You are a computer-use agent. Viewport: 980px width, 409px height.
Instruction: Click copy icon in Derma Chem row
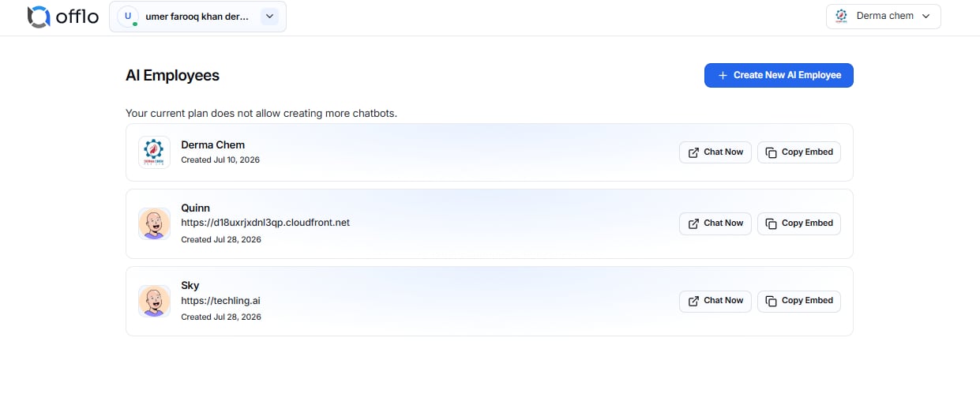[x=772, y=152]
